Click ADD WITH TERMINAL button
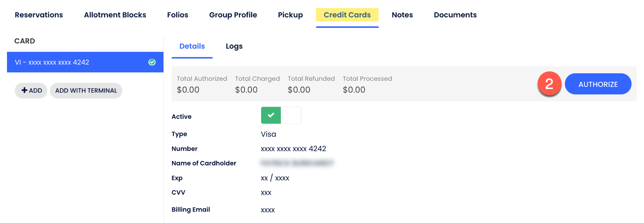644x223 pixels. [86, 91]
